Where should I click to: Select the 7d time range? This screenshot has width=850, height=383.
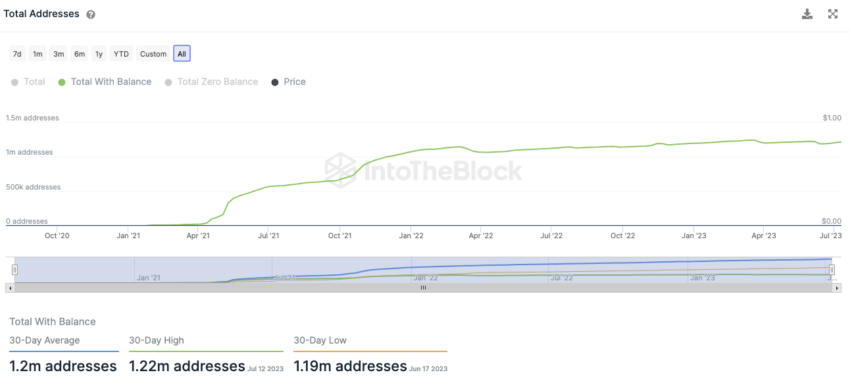pos(17,54)
